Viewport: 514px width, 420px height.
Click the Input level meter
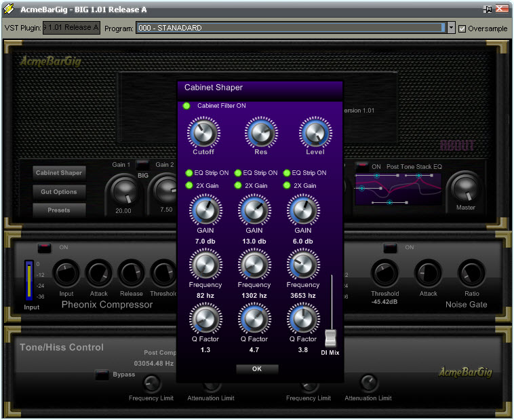click(29, 280)
